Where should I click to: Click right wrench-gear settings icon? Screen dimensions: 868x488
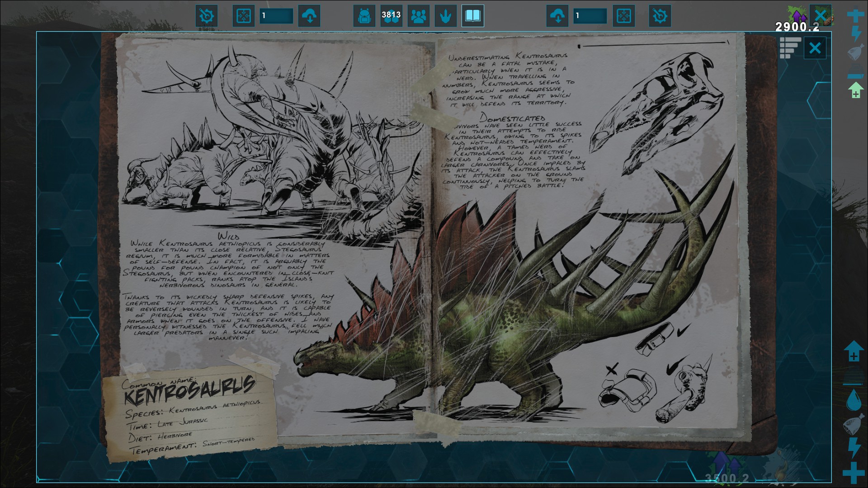pyautogui.click(x=660, y=16)
